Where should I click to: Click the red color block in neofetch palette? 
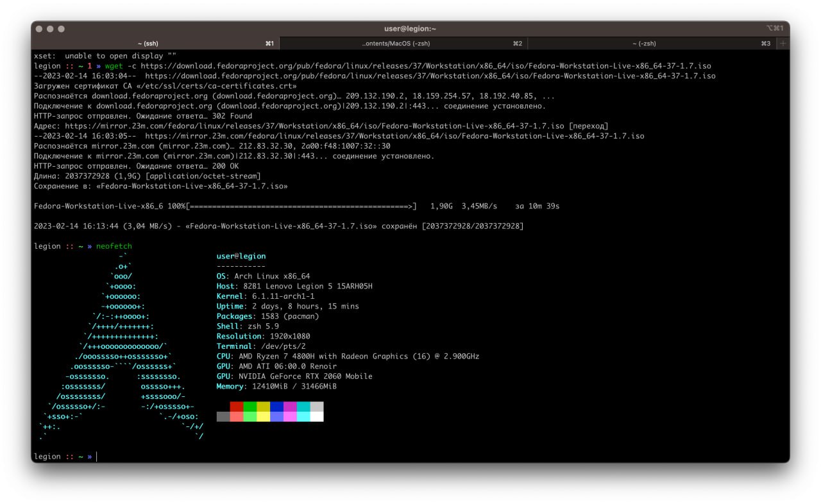click(237, 407)
